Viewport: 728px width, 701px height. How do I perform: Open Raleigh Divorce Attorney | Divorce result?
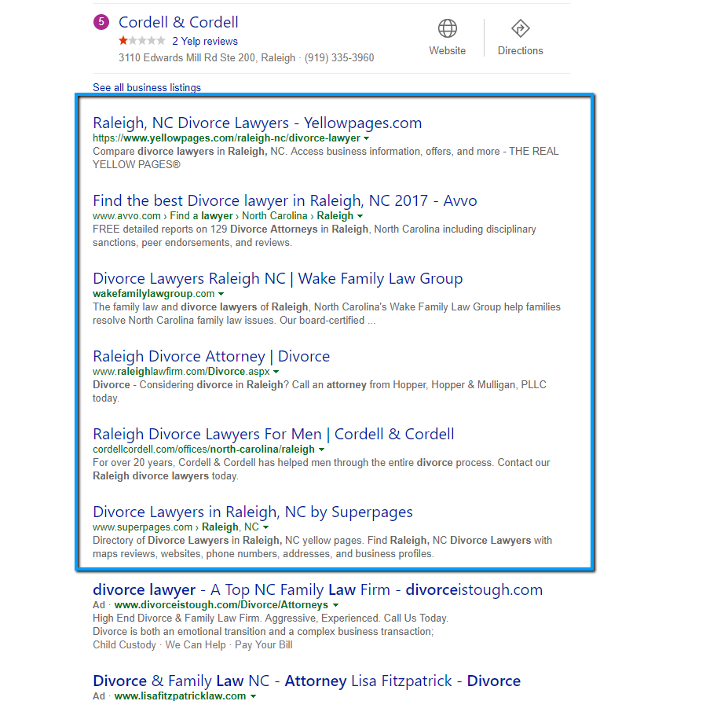pos(211,356)
